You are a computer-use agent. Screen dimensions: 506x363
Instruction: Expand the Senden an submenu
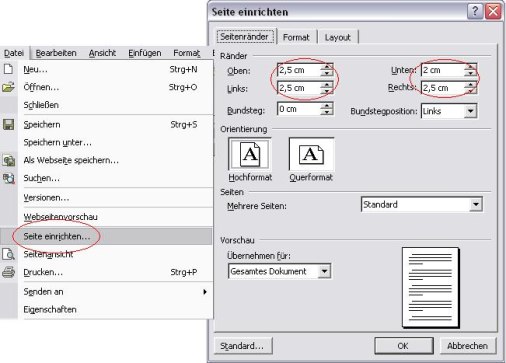coord(107,292)
